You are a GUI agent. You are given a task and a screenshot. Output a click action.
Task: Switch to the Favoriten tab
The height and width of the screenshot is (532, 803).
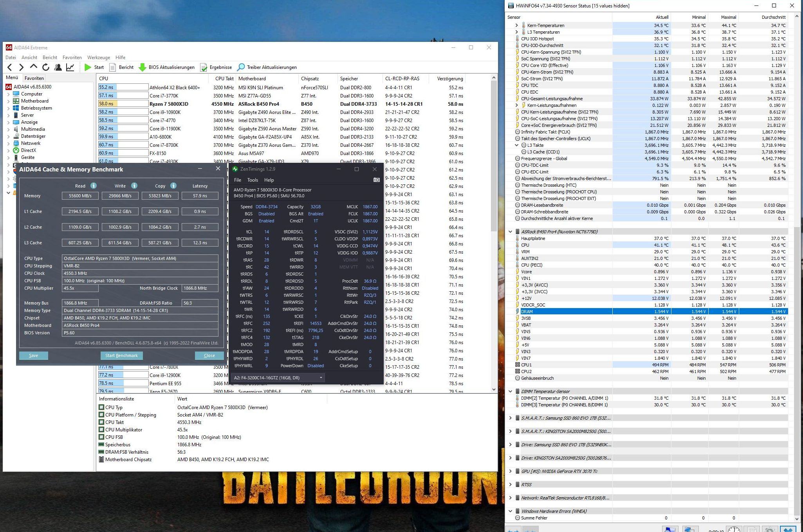point(34,78)
